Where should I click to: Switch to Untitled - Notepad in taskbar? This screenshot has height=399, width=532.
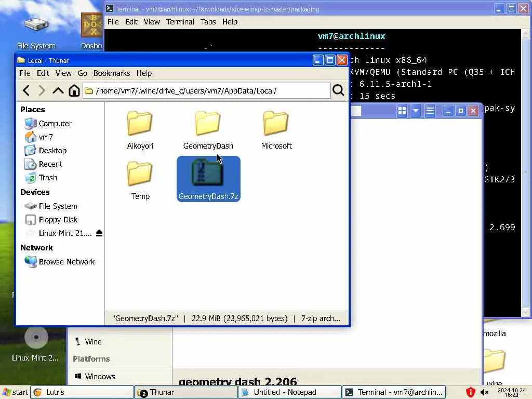point(290,392)
